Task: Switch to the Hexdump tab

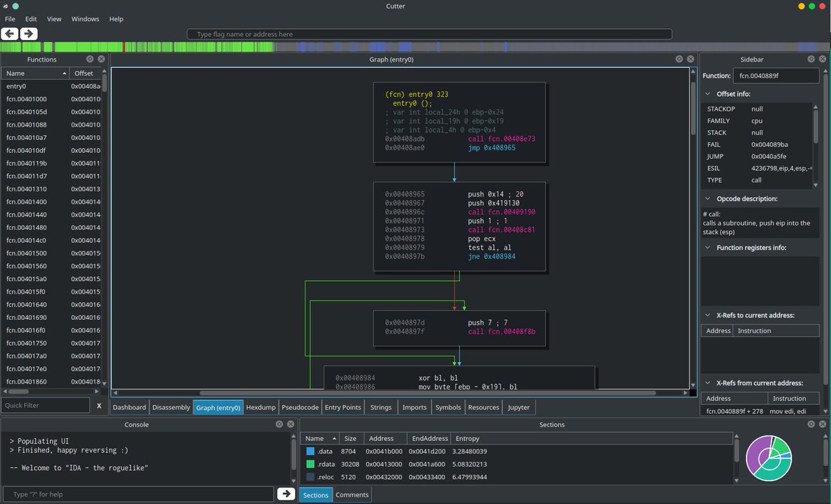Action: 261,407
